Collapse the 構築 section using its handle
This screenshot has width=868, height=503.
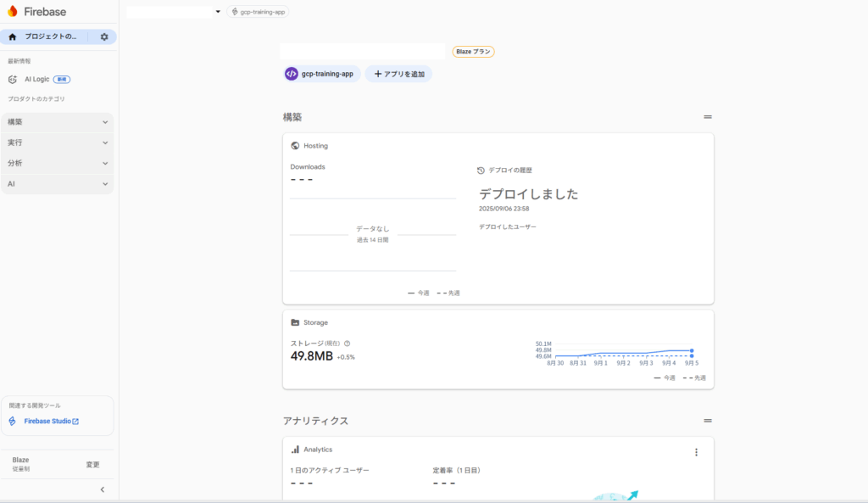click(x=707, y=117)
